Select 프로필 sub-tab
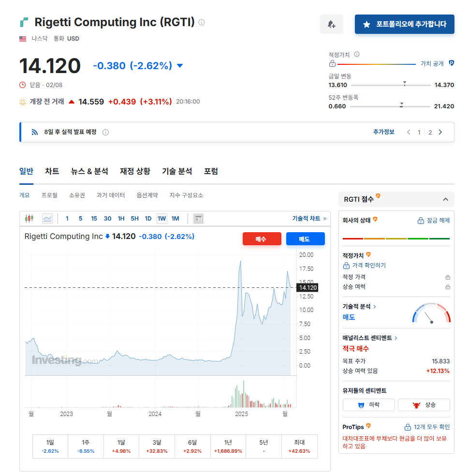Image resolution: width=468 pixels, height=476 pixels. point(49,195)
